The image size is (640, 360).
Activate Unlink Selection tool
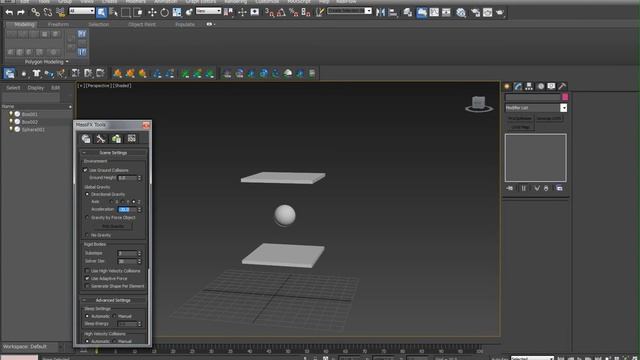click(x=48, y=12)
